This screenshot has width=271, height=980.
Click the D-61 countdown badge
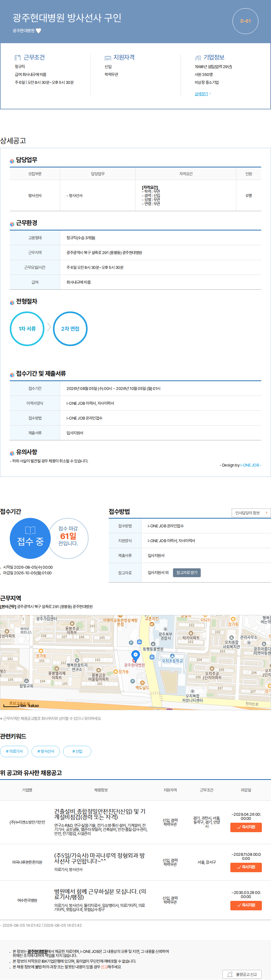pos(245,21)
